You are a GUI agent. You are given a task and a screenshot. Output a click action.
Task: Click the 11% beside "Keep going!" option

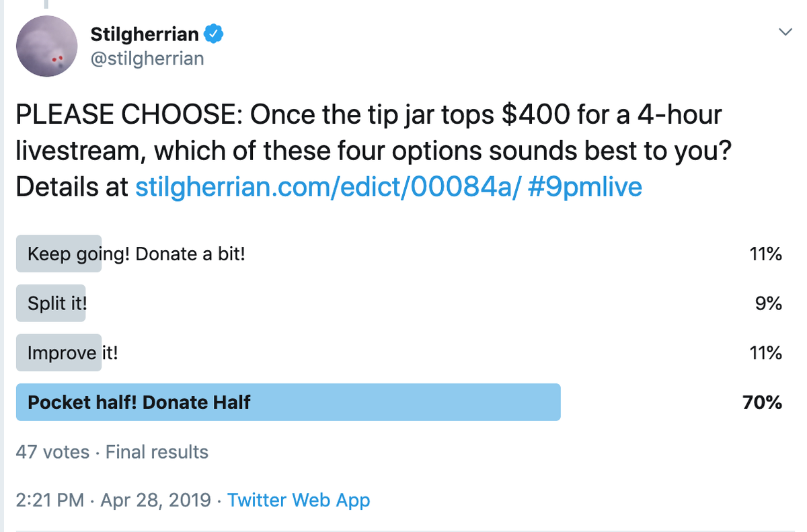[x=765, y=254]
